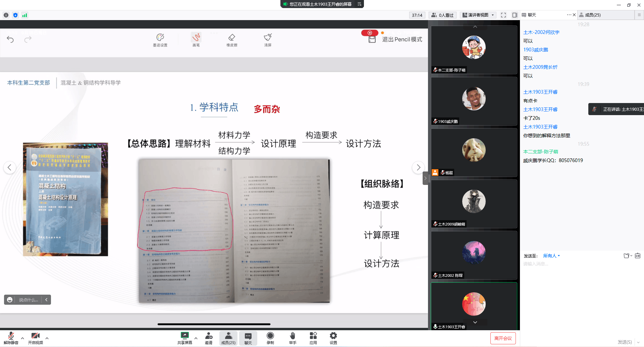Screen dimensions: 644x347
Task: Open 设置 settings in bottom toolbar
Action: point(333,338)
